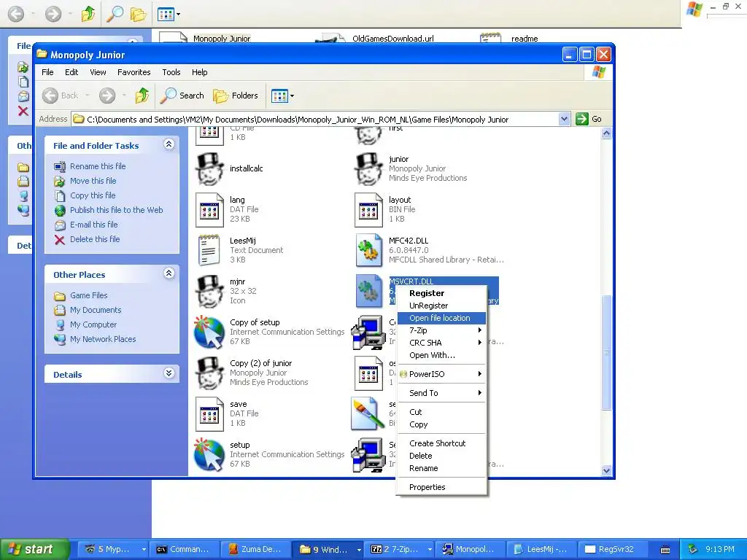Open the Tools menu

coord(171,72)
